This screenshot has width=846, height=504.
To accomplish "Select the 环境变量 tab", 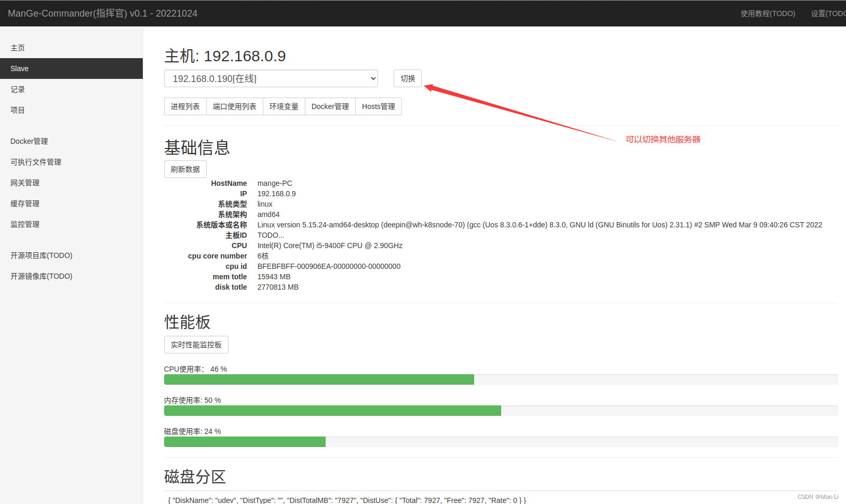I will (x=284, y=106).
